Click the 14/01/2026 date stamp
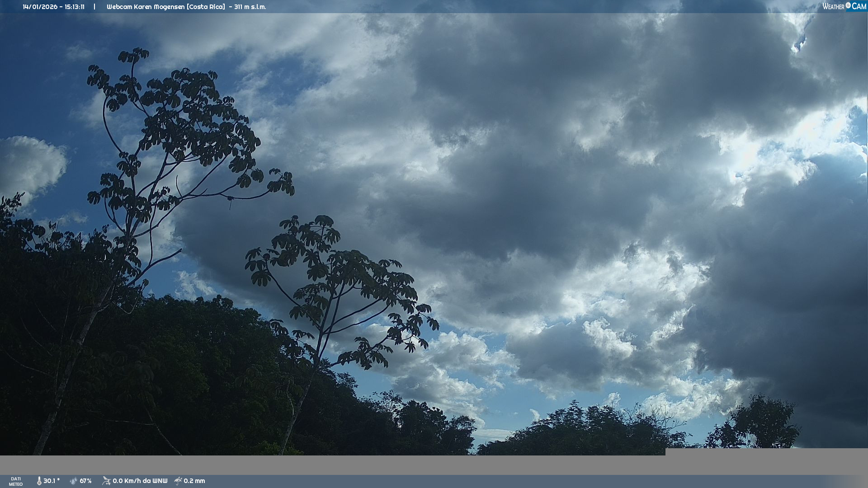868x488 pixels. (40, 7)
